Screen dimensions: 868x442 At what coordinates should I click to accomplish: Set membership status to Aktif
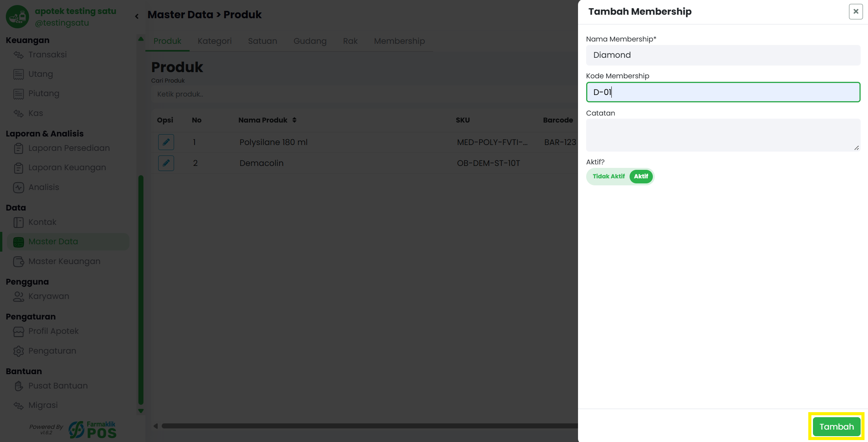click(641, 176)
